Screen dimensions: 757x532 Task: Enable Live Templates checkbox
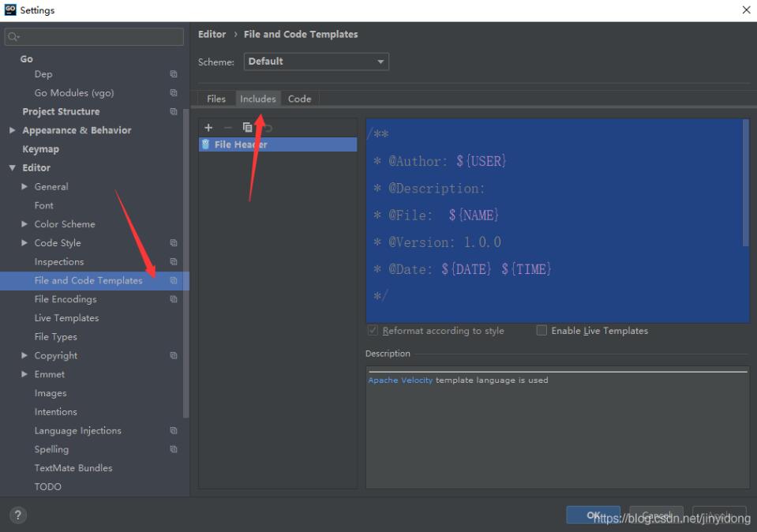[x=542, y=331]
